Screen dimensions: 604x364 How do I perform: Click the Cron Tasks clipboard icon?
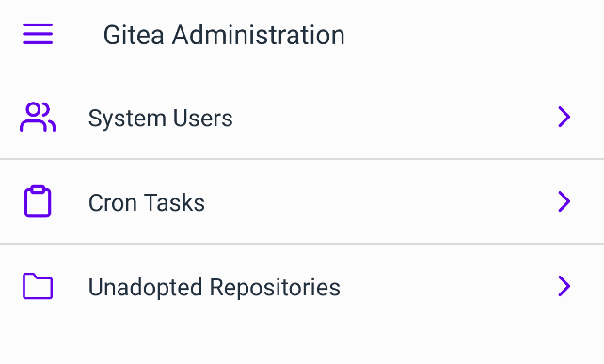(x=38, y=201)
